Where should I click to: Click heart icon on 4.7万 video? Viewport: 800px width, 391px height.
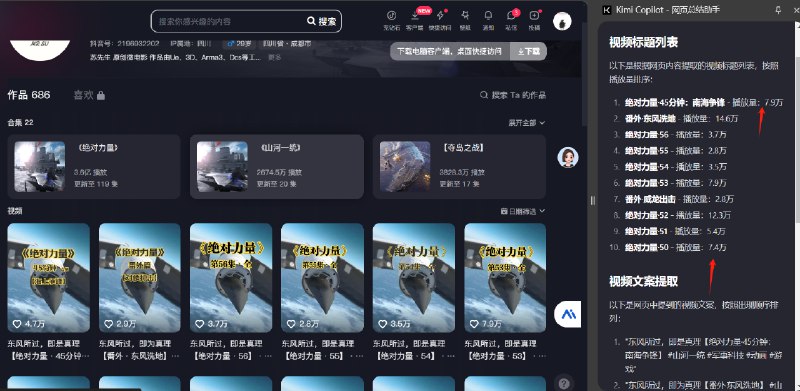[17, 324]
